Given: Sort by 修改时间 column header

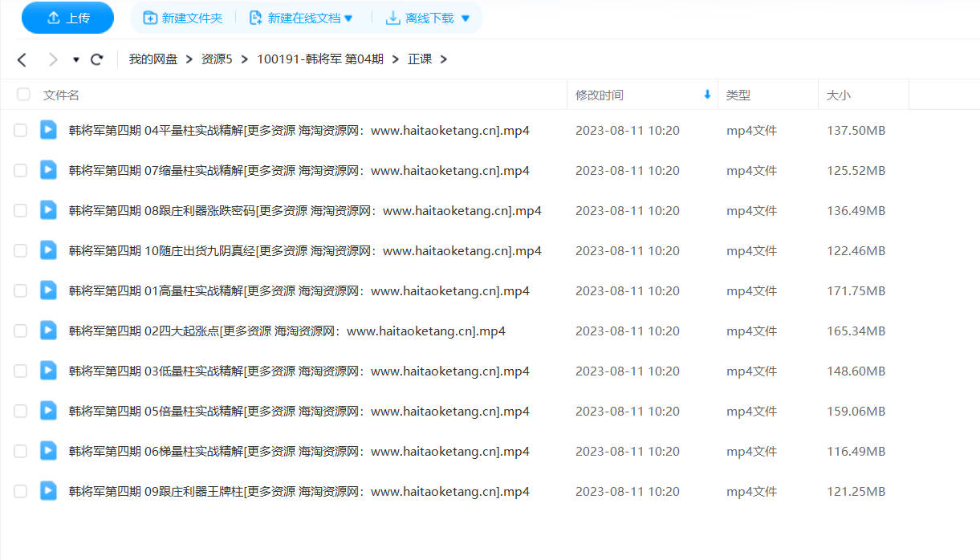Looking at the screenshot, I should (599, 95).
